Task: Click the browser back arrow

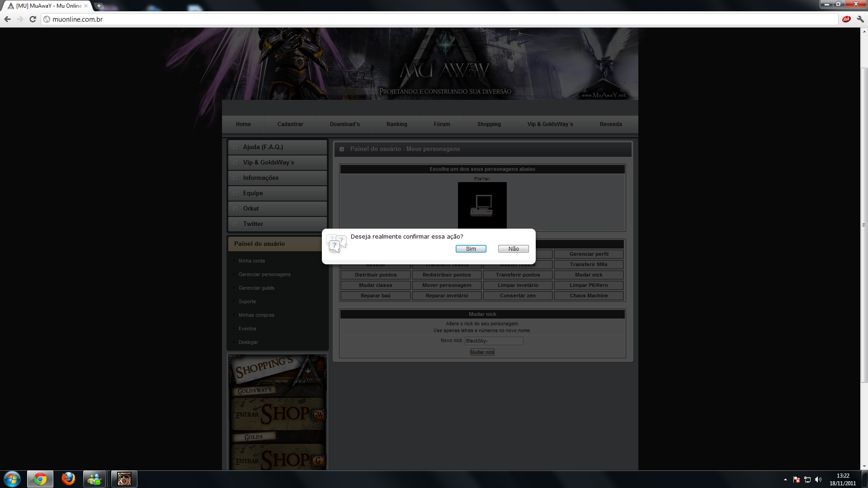Action: [7, 19]
